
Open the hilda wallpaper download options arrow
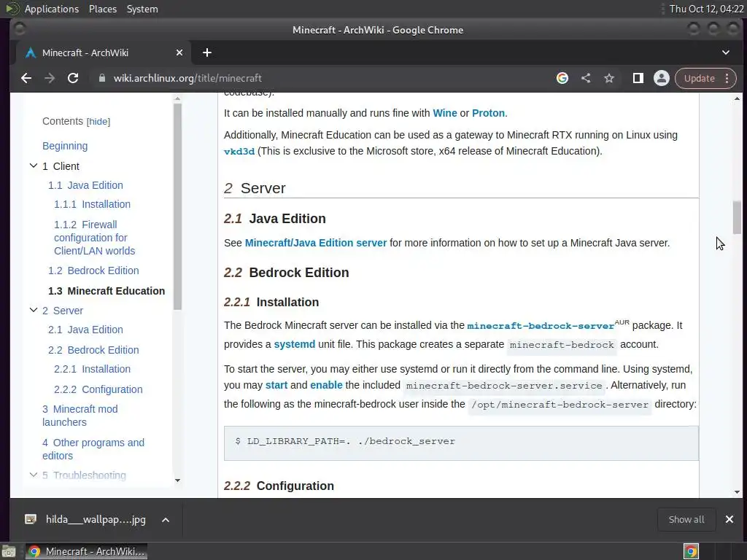[166, 520]
